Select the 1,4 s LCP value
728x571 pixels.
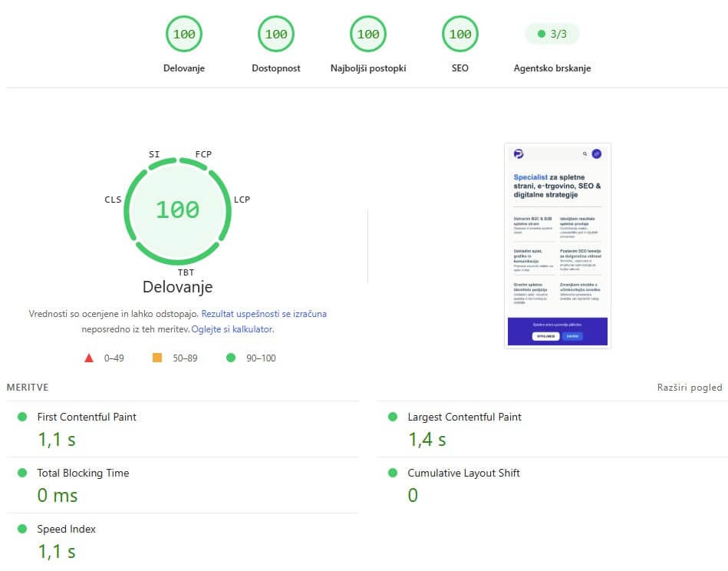(427, 440)
